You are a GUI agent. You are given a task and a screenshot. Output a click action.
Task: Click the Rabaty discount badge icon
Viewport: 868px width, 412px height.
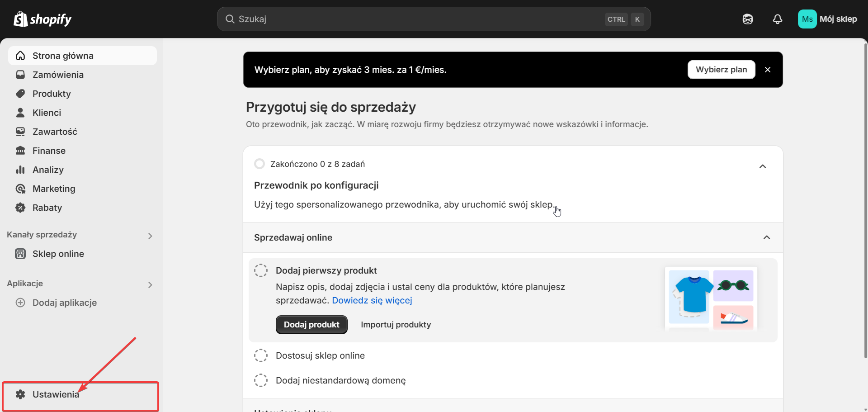20,208
